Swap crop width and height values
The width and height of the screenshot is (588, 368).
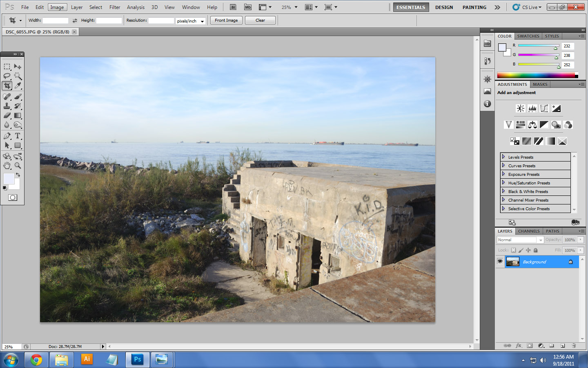tap(75, 20)
